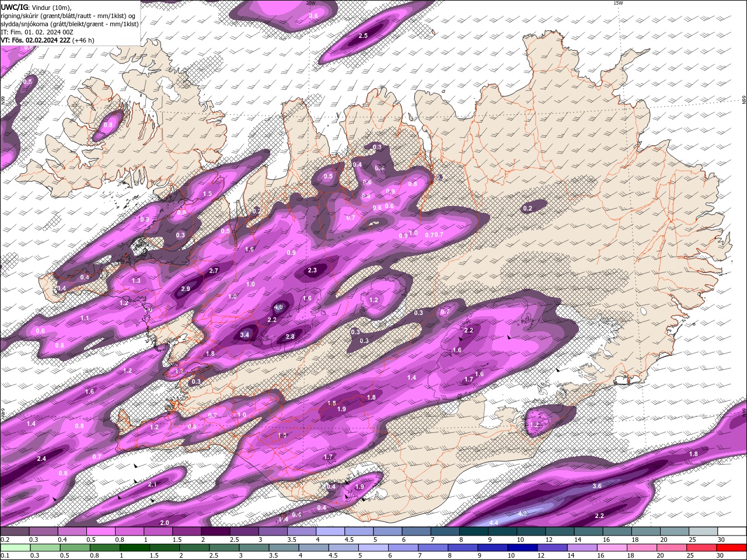Screen dimensions: 747x560
Task: Click the '30' label in the lower legend
Action: pyautogui.click(x=720, y=556)
